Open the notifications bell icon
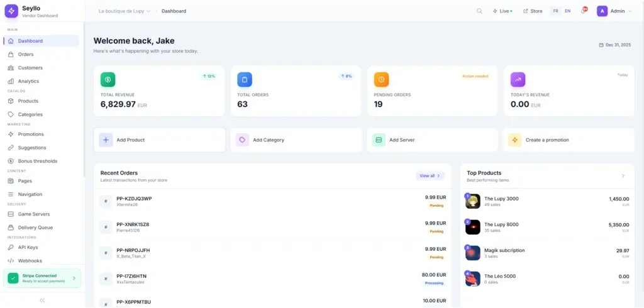Image resolution: width=644 pixels, height=308 pixels. point(583,11)
